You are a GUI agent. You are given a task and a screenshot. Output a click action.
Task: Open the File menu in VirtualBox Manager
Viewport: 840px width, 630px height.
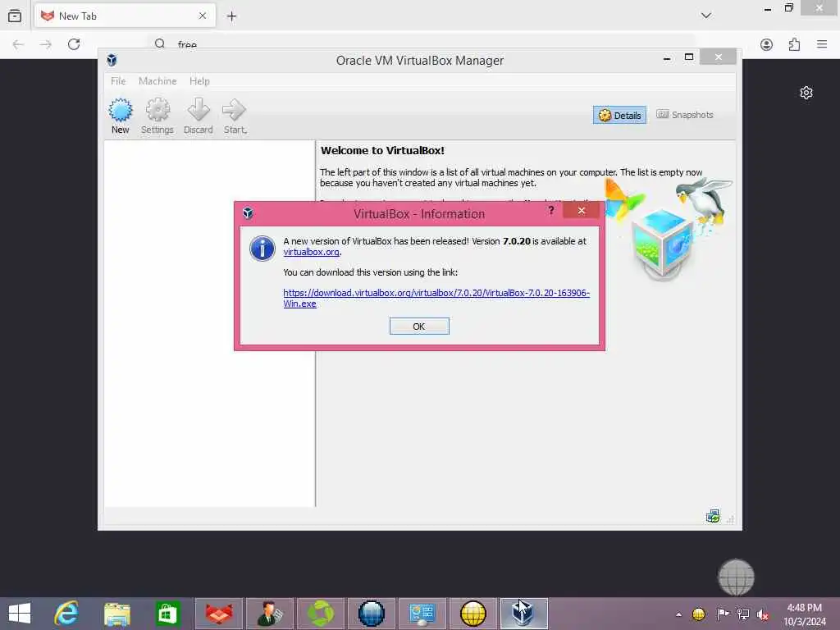pyautogui.click(x=118, y=81)
